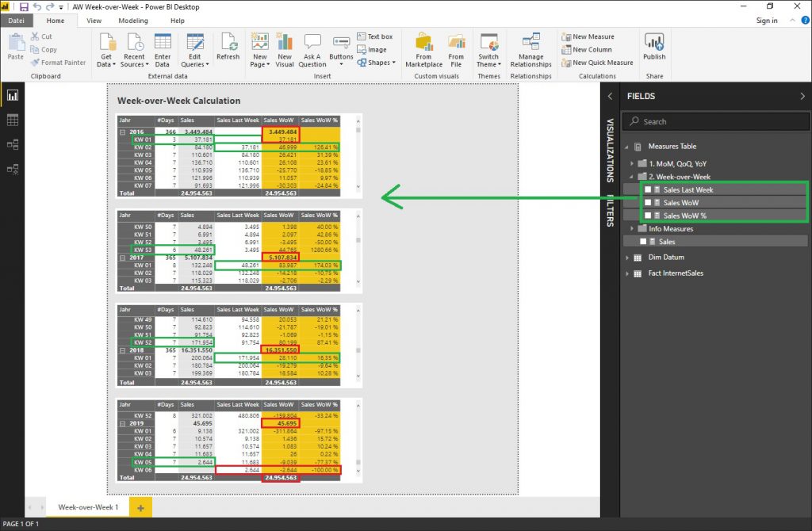The height and width of the screenshot is (531, 812).
Task: Expand the Dim Datum table
Action: pos(629,259)
